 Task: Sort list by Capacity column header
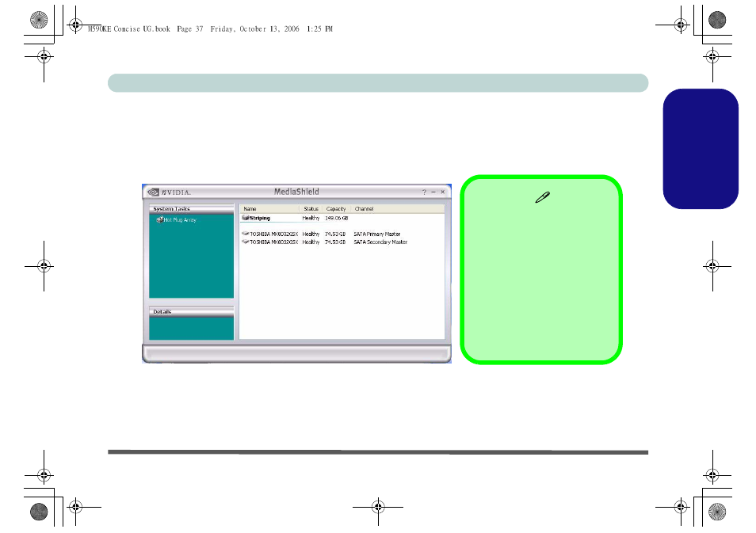point(336,208)
